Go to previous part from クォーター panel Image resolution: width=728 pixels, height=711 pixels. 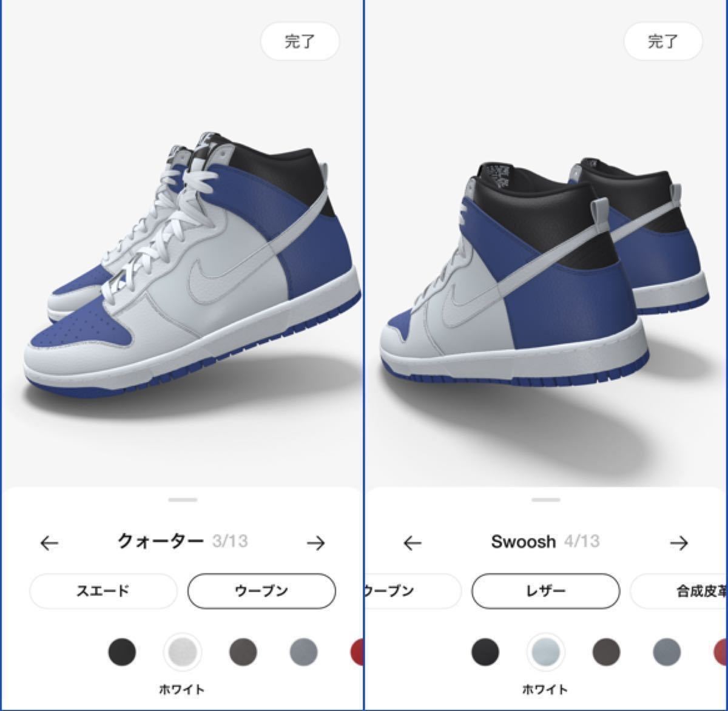tap(49, 543)
